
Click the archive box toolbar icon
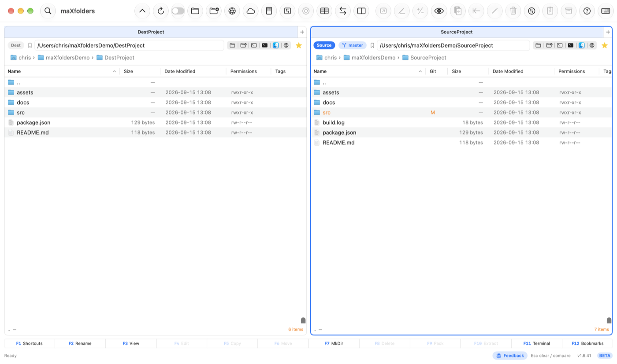click(569, 11)
